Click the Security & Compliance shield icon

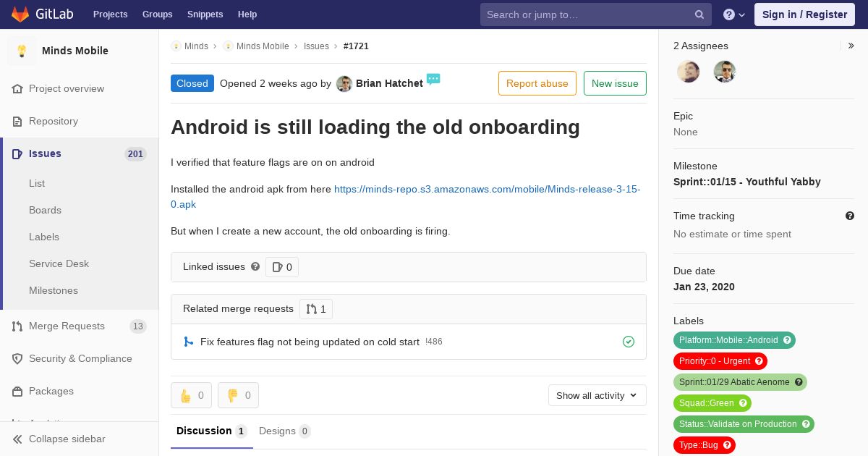pyautogui.click(x=17, y=359)
